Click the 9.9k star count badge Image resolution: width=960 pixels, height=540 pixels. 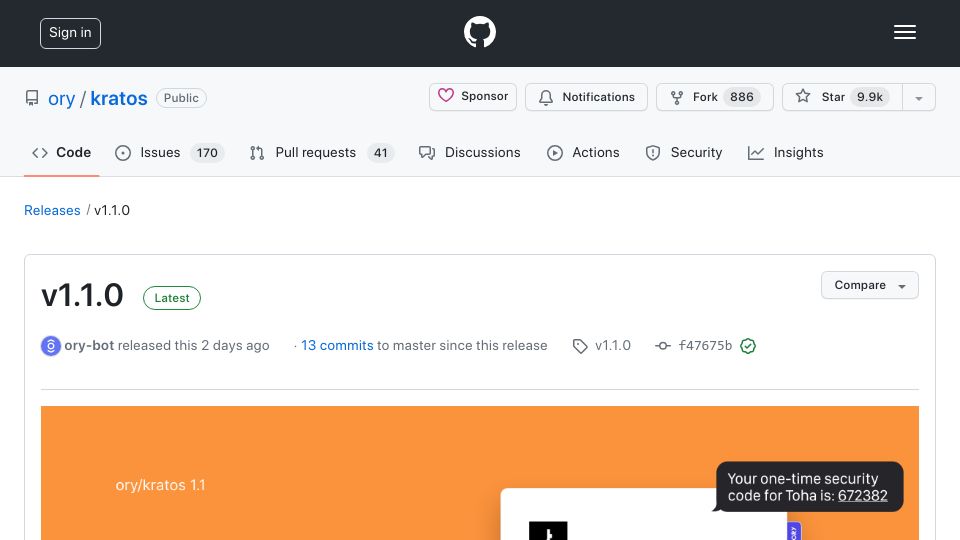click(x=869, y=97)
